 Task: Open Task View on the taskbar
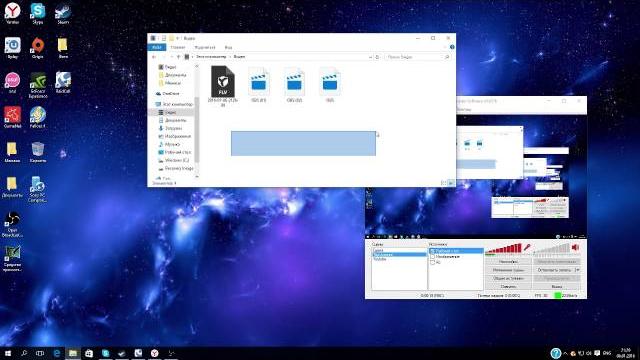pos(40,353)
